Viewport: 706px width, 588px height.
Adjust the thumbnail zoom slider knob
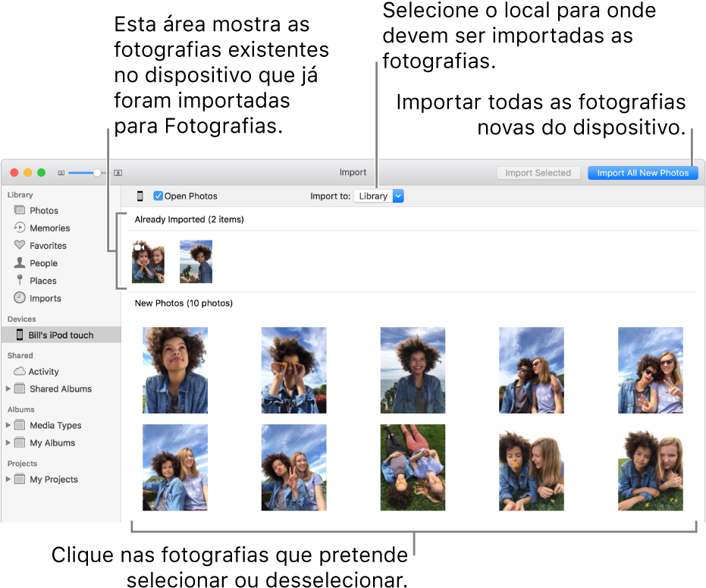97,173
